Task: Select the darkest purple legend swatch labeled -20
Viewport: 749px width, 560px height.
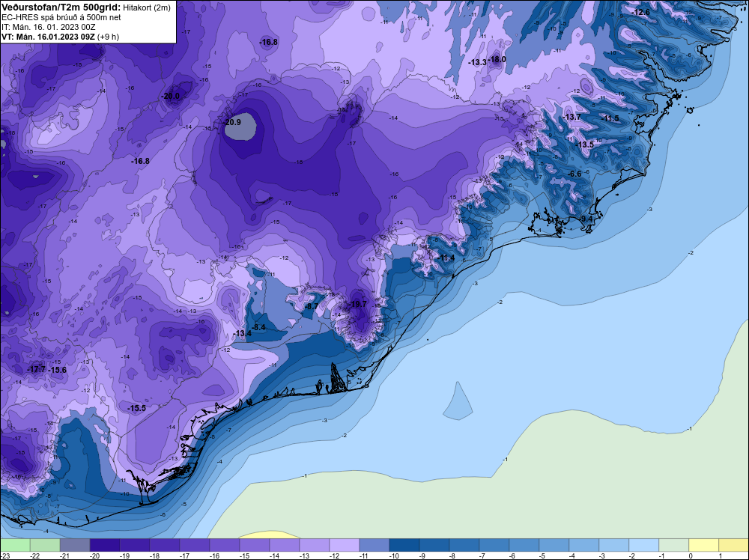Action: pyautogui.click(x=105, y=545)
